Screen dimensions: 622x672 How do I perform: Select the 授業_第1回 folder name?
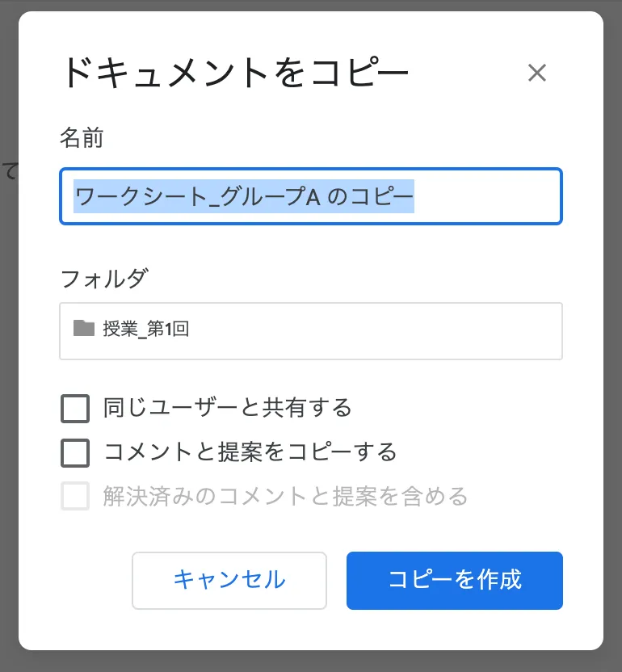[x=146, y=329]
